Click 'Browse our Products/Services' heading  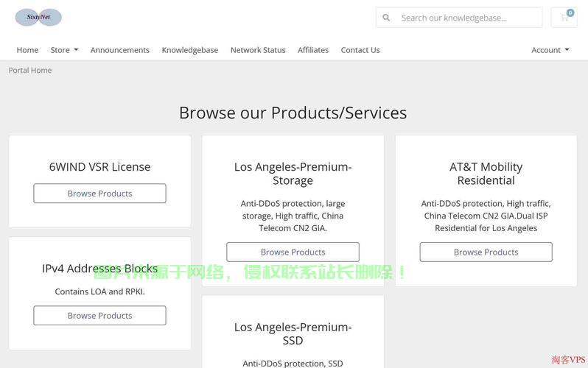pos(293,113)
